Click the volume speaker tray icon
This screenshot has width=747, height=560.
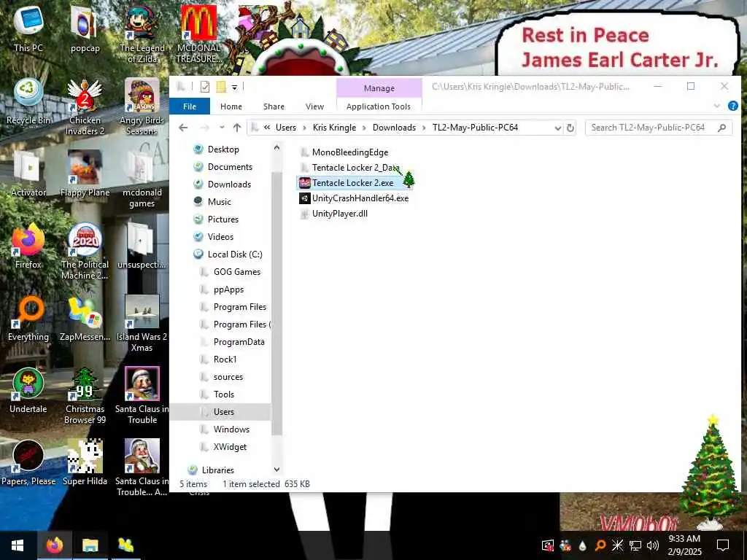(653, 545)
